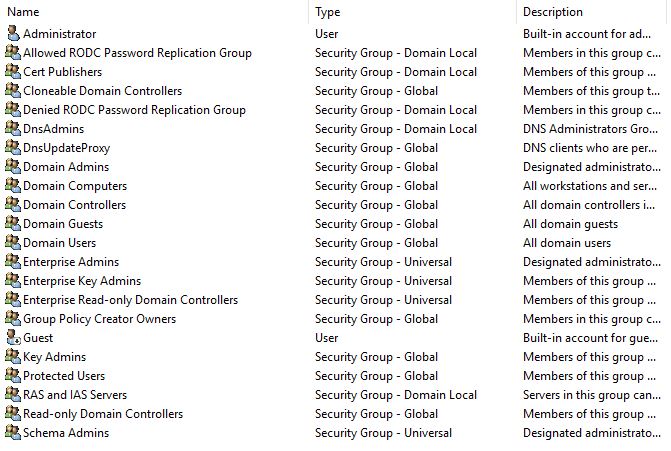
Task: Choose the Group Policy Creator Owners entry
Action: (x=99, y=319)
